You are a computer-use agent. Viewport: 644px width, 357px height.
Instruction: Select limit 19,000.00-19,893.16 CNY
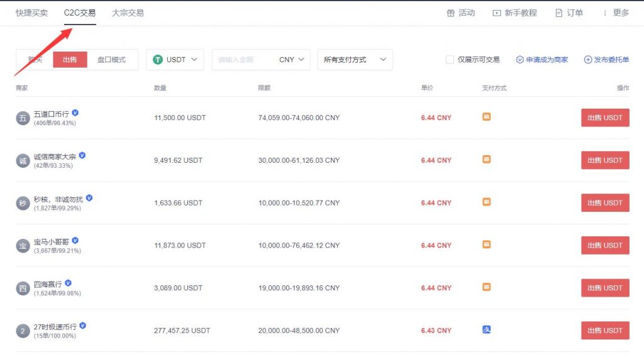tap(299, 288)
